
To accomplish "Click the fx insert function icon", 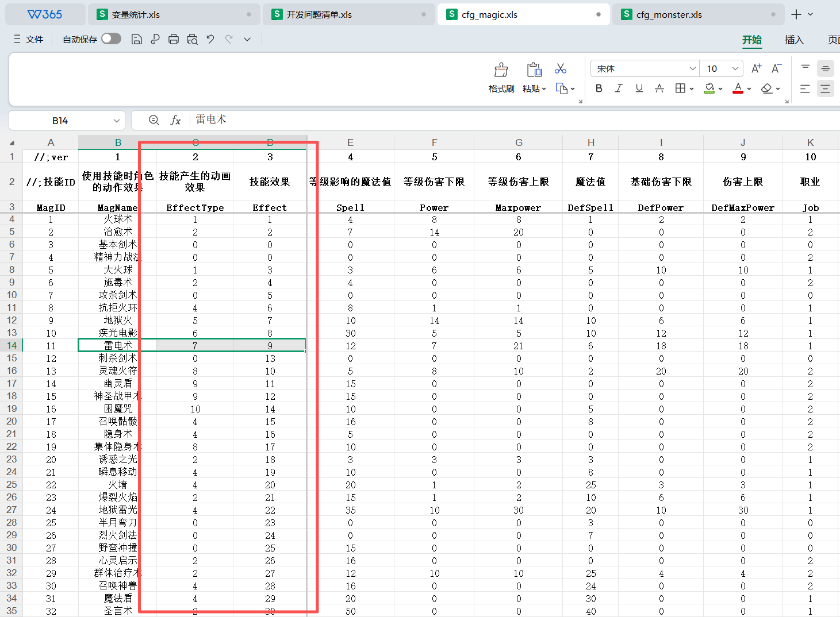I will tap(175, 120).
